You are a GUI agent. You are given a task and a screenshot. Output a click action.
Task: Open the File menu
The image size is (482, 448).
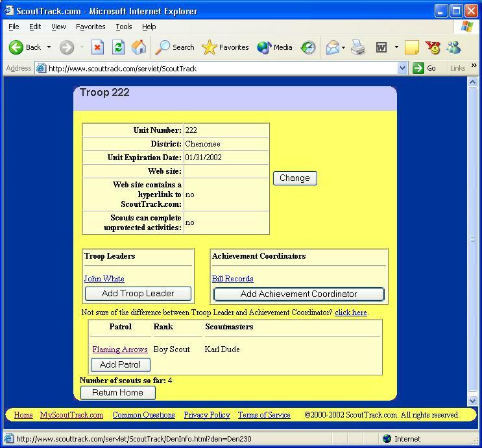pyautogui.click(x=14, y=27)
